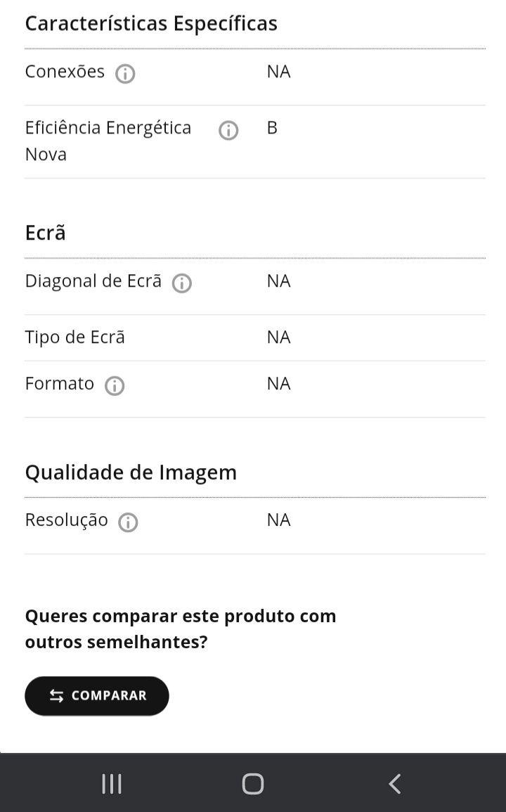The image size is (506, 812).
Task: Tap the Qualidade de Imagem heading
Action: (131, 473)
